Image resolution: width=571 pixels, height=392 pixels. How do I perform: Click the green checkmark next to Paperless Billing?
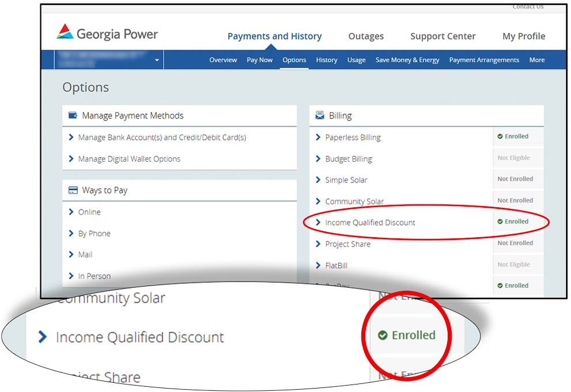(x=500, y=137)
